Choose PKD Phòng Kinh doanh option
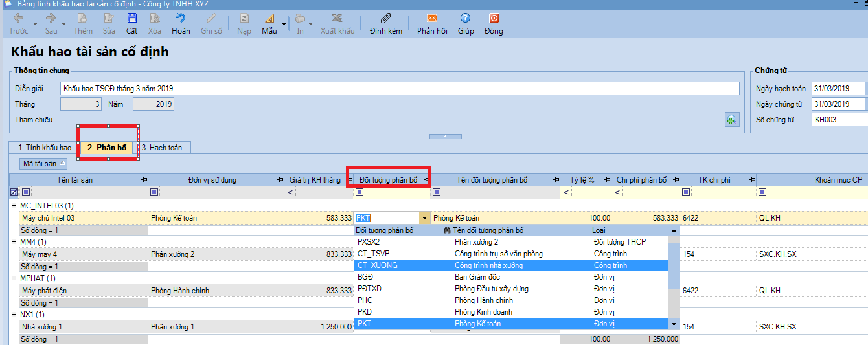Screen dimensions: 868x345 pyautogui.click(x=512, y=312)
